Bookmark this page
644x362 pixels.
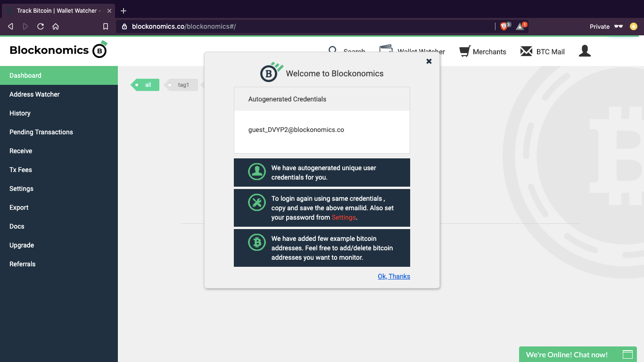click(106, 26)
